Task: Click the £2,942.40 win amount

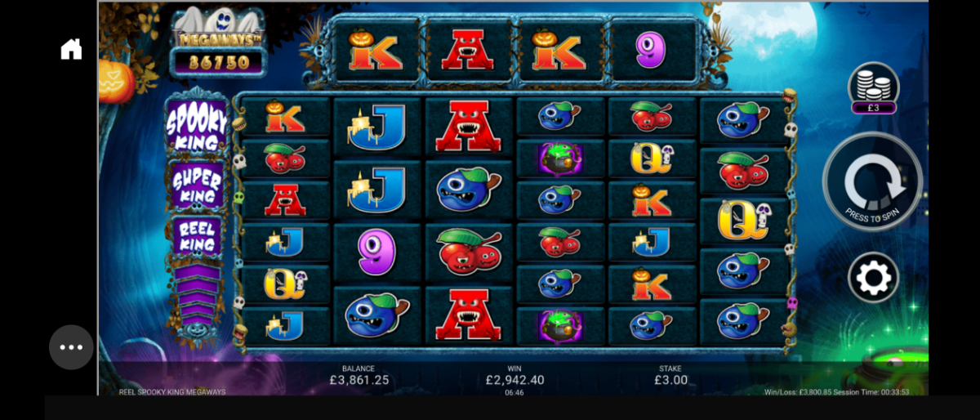Action: point(514,380)
